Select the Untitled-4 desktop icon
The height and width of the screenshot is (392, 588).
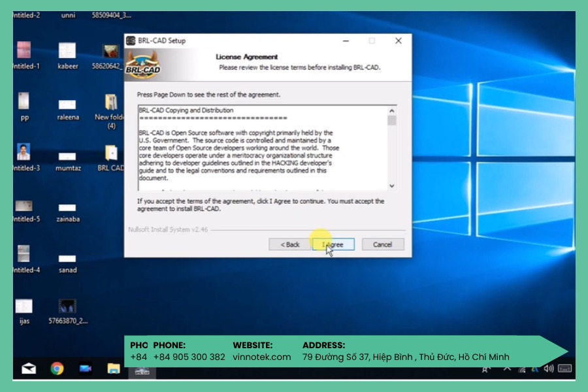tap(25, 259)
